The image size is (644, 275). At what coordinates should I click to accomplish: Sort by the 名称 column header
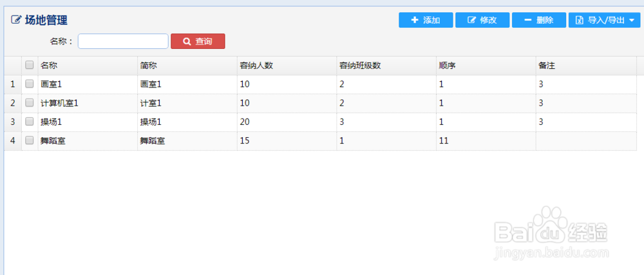pos(88,66)
